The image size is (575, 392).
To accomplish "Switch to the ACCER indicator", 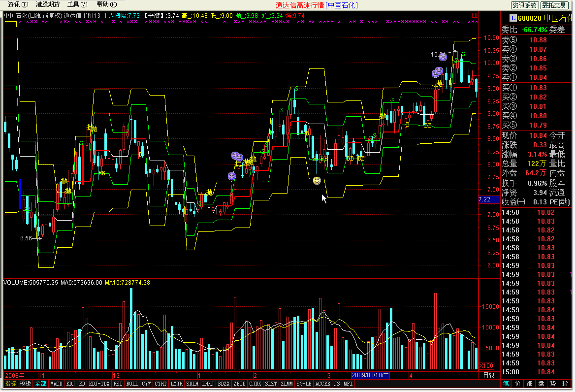I will pos(323,384).
